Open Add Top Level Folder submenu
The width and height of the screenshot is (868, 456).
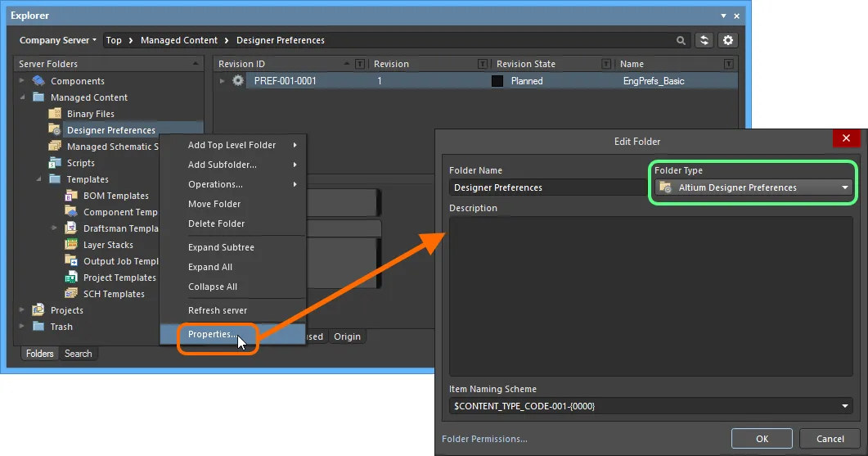(232, 145)
